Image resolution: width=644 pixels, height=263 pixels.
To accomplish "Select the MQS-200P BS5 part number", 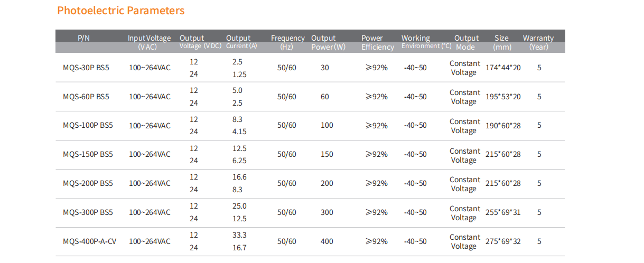I will pos(88,183).
